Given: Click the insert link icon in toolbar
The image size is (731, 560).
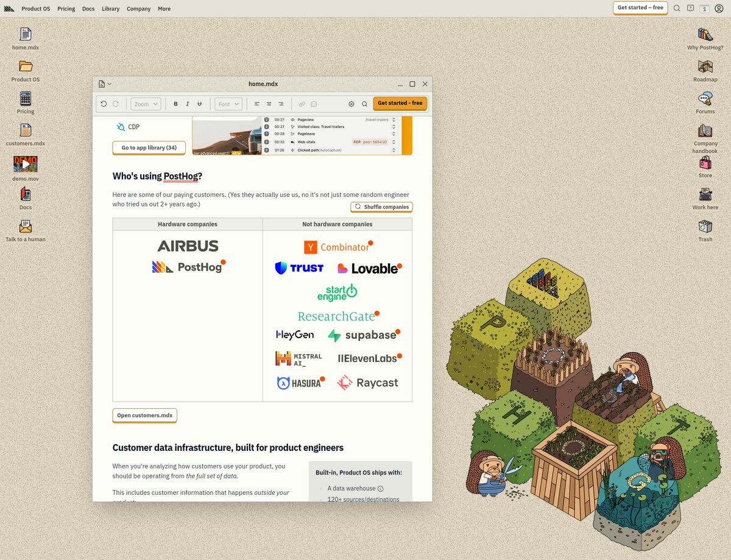Looking at the screenshot, I should (302, 104).
